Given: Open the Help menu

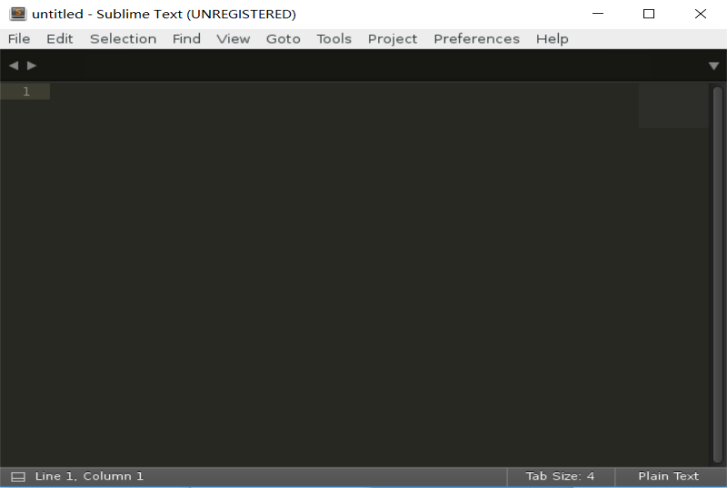Looking at the screenshot, I should pos(552,39).
